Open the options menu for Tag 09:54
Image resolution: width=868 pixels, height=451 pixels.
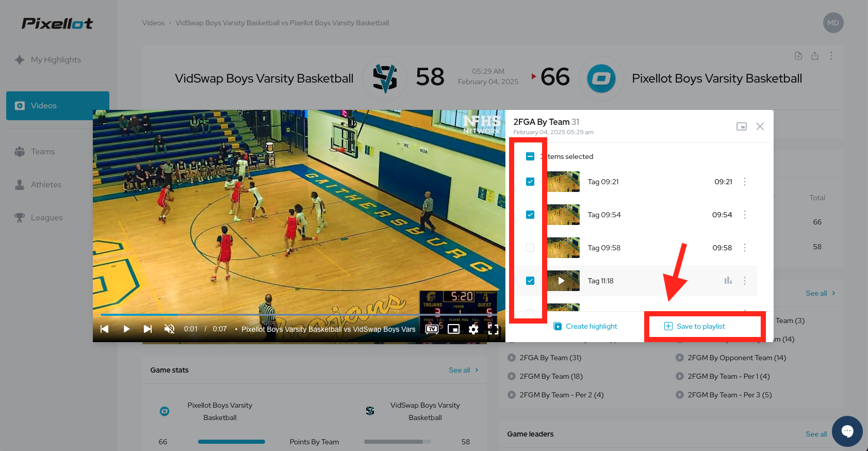pyautogui.click(x=745, y=215)
